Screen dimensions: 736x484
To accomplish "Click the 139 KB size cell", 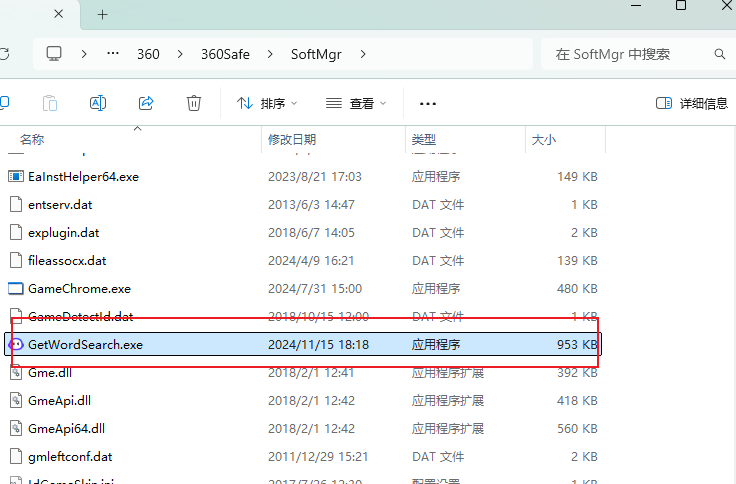I will (x=577, y=261).
